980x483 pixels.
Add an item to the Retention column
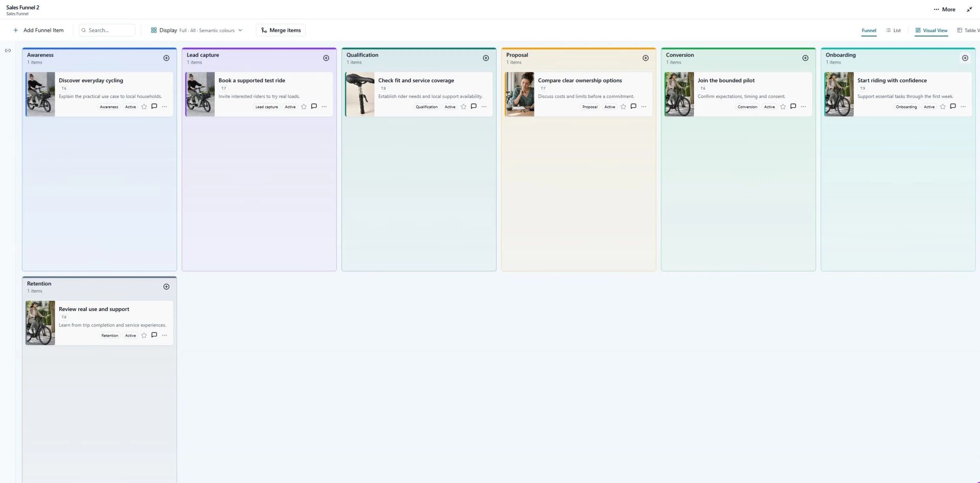(166, 287)
